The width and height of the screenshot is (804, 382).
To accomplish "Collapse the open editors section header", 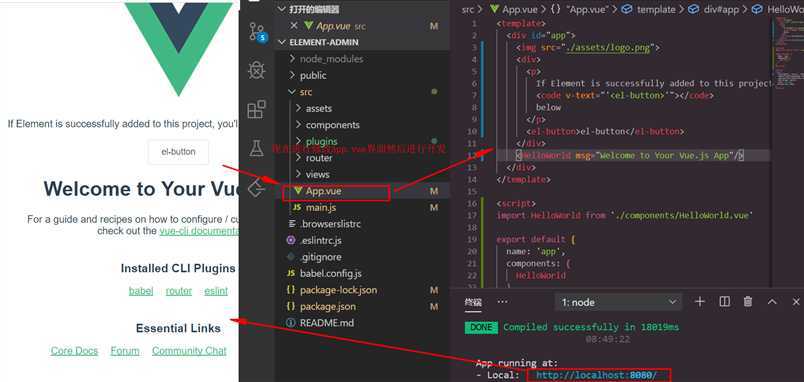I will (362, 9).
